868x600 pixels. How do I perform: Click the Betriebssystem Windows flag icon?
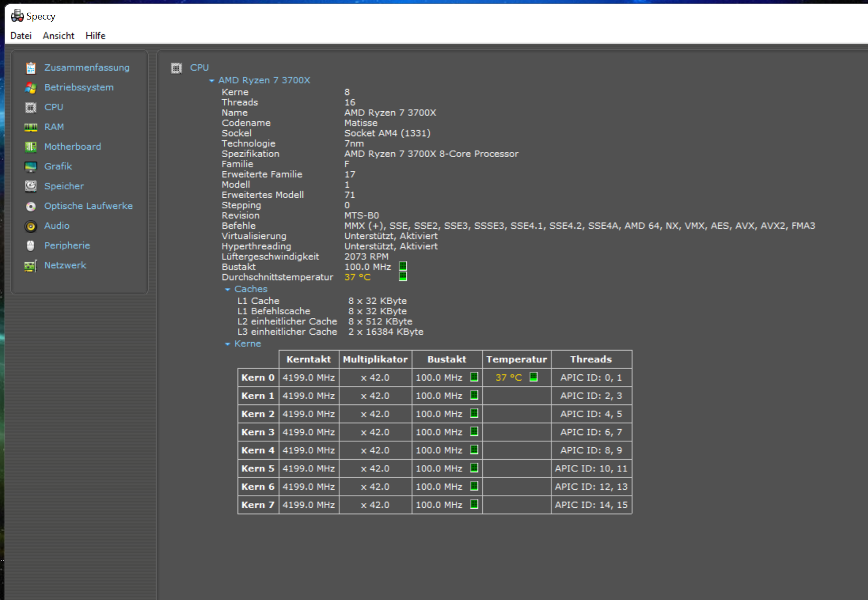click(31, 88)
